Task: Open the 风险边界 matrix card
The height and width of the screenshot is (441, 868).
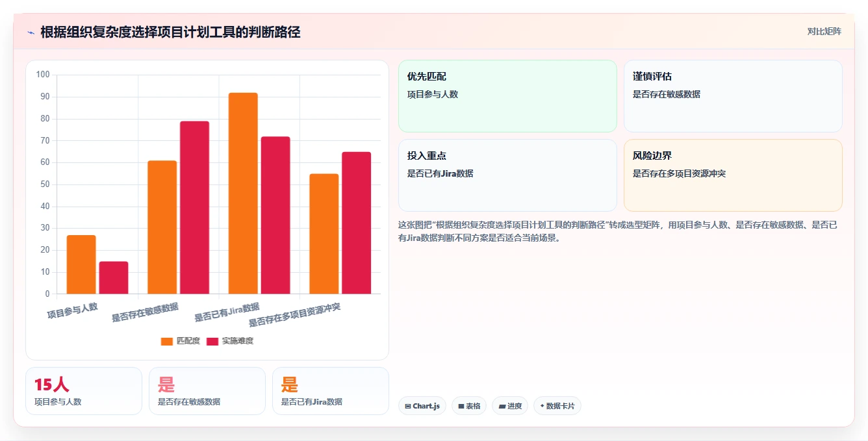Action: (733, 175)
